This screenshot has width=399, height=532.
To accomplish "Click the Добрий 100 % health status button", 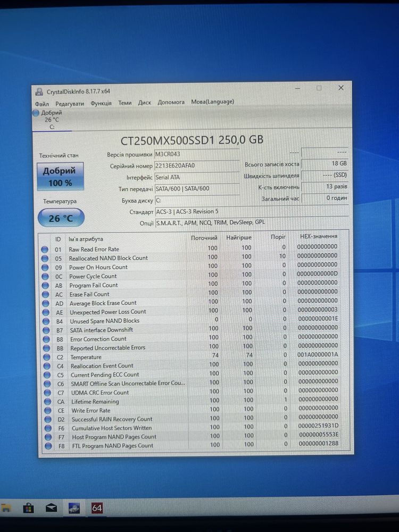I will point(60,177).
